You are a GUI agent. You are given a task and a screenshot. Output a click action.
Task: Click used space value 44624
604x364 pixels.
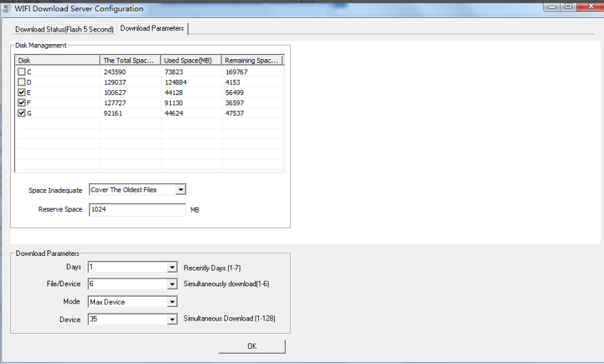(174, 114)
